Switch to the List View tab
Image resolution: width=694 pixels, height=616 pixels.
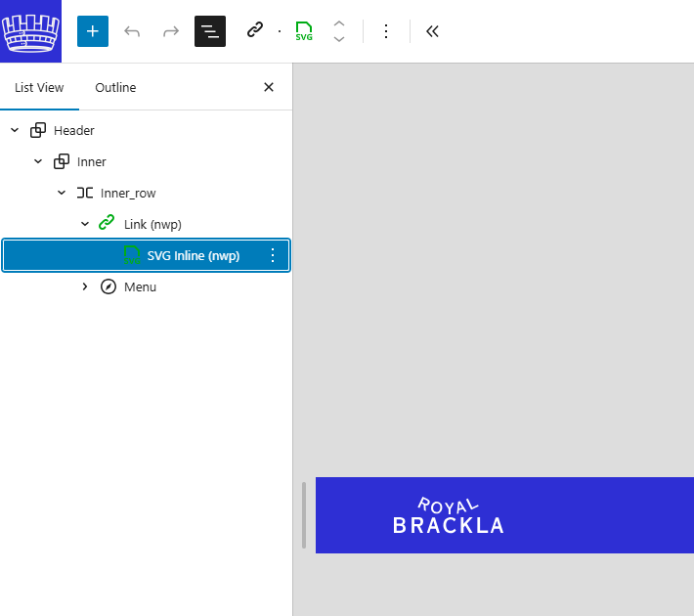point(39,88)
